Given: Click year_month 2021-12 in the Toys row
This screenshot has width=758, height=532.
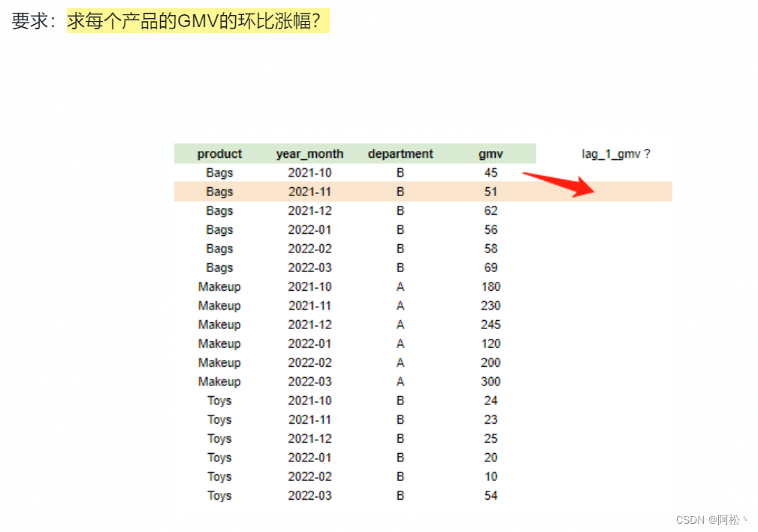Looking at the screenshot, I should point(310,439).
